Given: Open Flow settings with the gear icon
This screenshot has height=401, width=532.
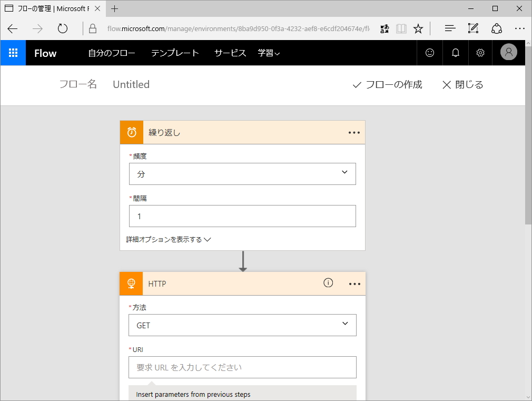Looking at the screenshot, I should click(x=480, y=53).
